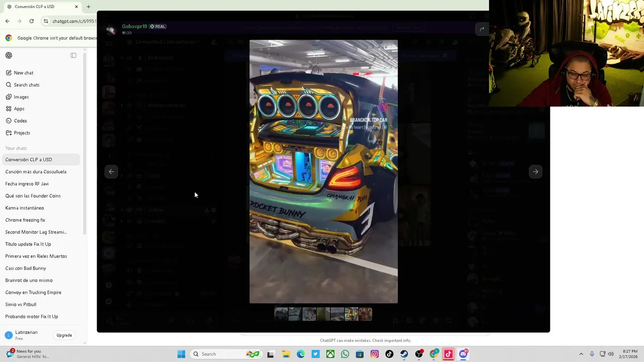
Task: Open the chat Simio vs Pitbull
Action: point(21,304)
